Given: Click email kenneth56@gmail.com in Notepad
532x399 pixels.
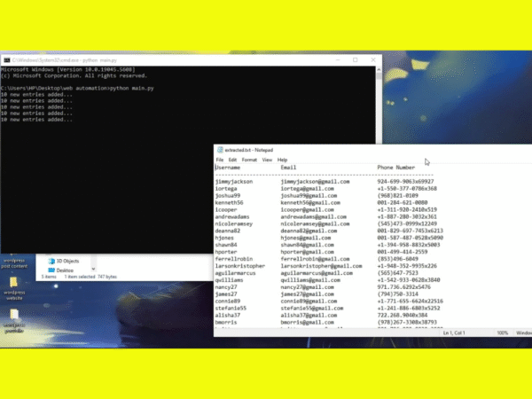Looking at the screenshot, I should (x=310, y=203).
